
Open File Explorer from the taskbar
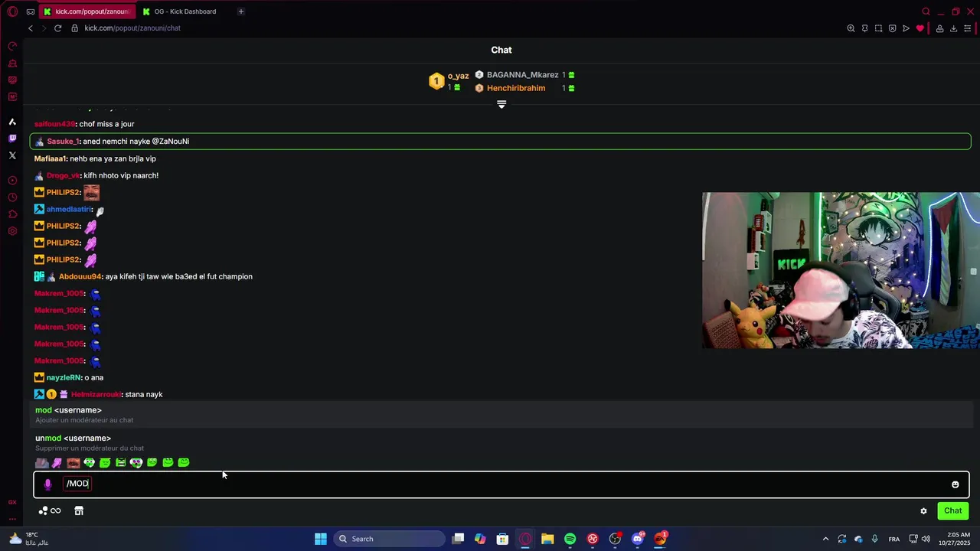547,539
